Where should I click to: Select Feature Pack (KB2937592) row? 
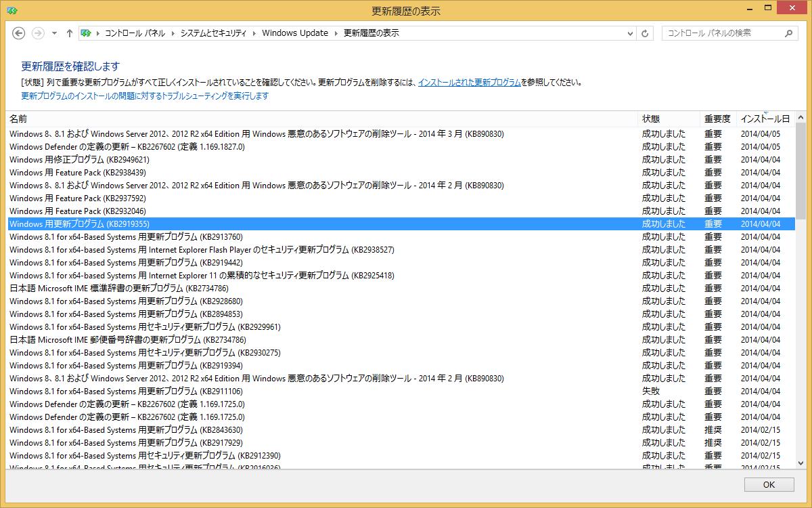coord(401,198)
